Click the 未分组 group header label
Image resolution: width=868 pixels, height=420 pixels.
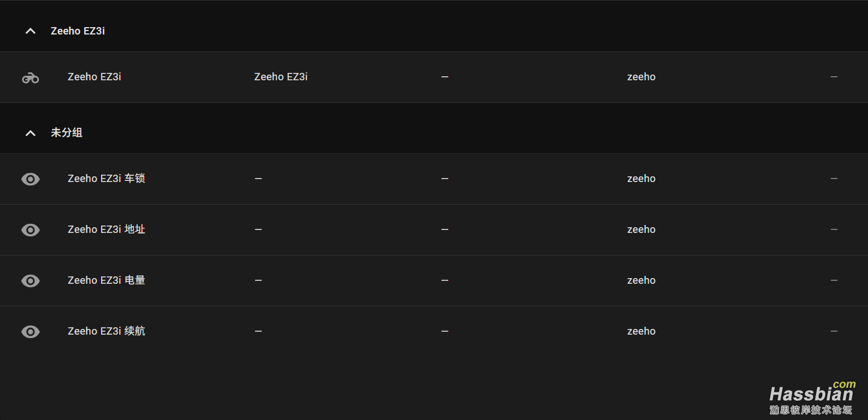click(x=67, y=133)
